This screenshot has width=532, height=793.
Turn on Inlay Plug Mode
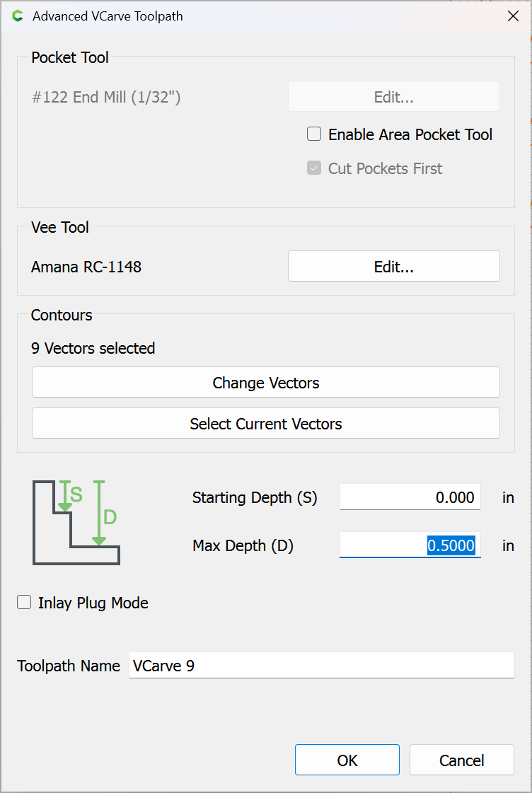25,603
